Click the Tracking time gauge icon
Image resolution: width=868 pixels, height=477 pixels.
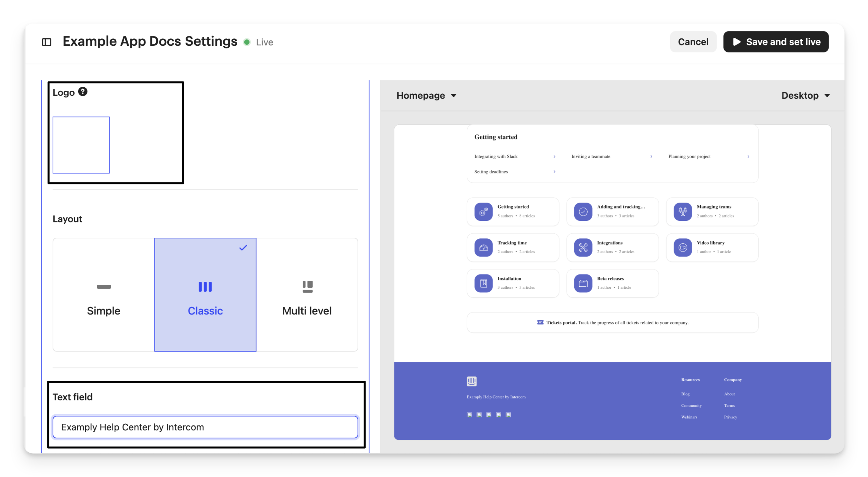click(483, 247)
